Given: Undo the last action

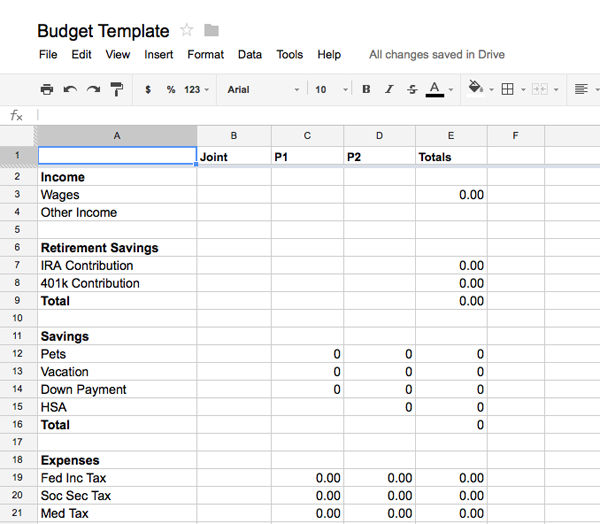Looking at the screenshot, I should [70, 90].
